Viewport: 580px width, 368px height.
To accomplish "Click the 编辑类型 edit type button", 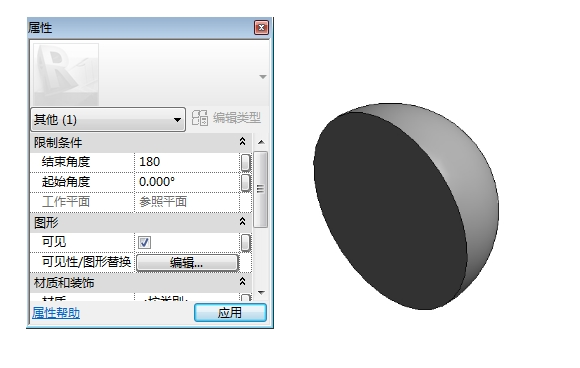I will 226,118.
